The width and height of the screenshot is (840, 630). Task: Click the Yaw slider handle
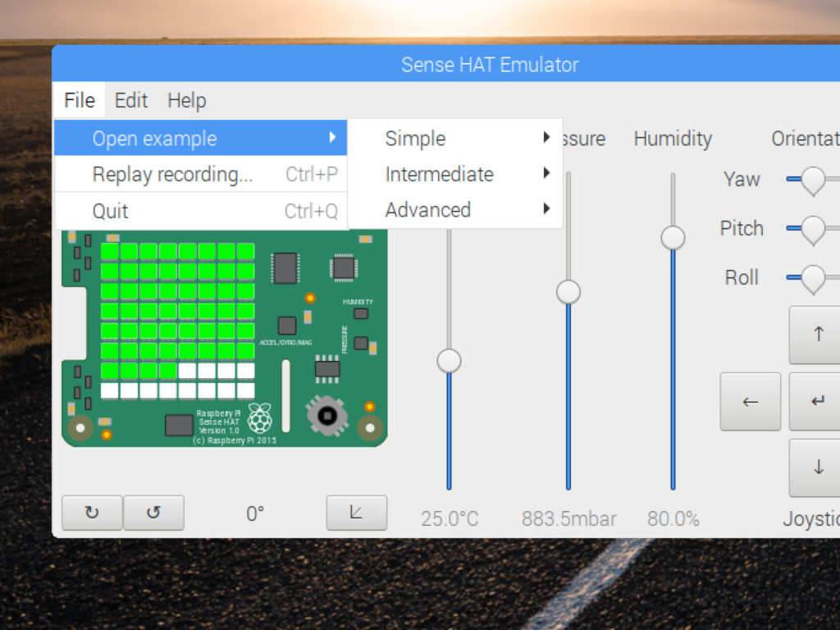point(813,180)
